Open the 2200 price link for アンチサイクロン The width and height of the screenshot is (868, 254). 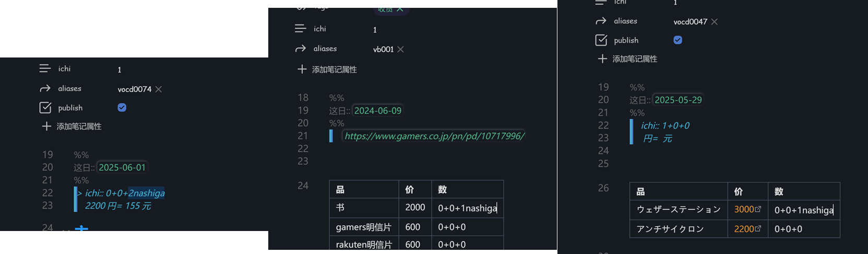744,229
